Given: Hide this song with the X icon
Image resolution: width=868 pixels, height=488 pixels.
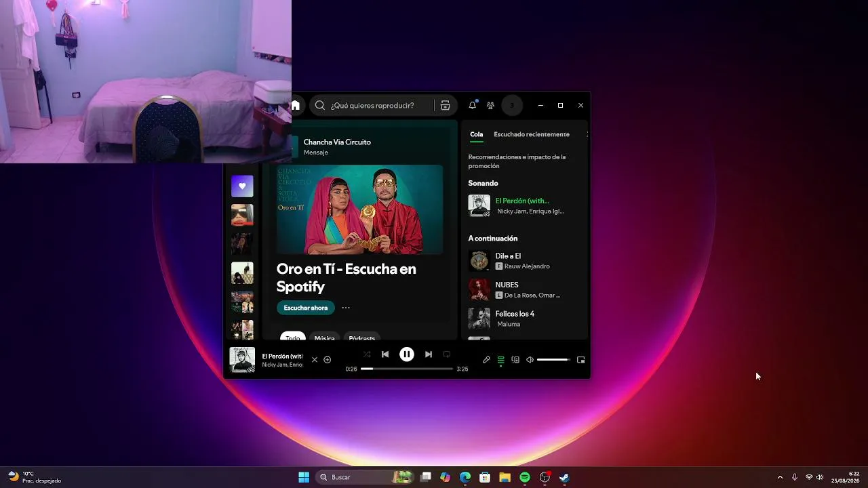Looking at the screenshot, I should 314,360.
